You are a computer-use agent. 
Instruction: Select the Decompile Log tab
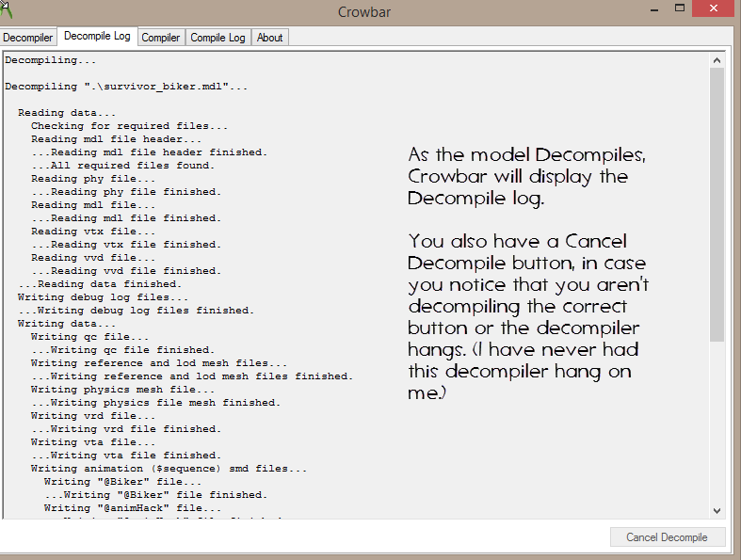click(x=97, y=36)
